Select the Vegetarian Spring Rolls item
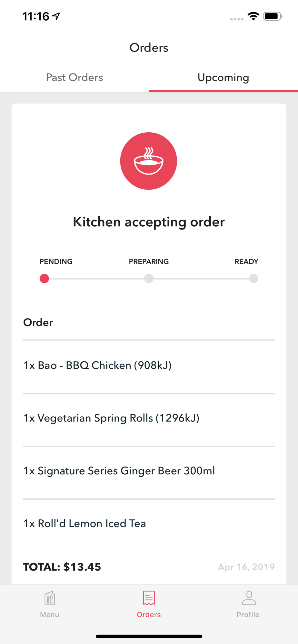 pyautogui.click(x=111, y=418)
